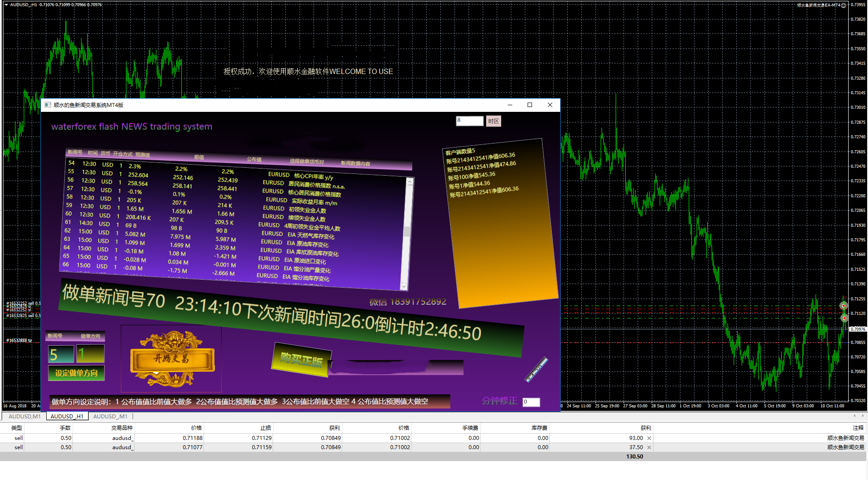868x480 pixels.
Task: Click the 客户端数量5 line in account panel
Action: (460, 151)
